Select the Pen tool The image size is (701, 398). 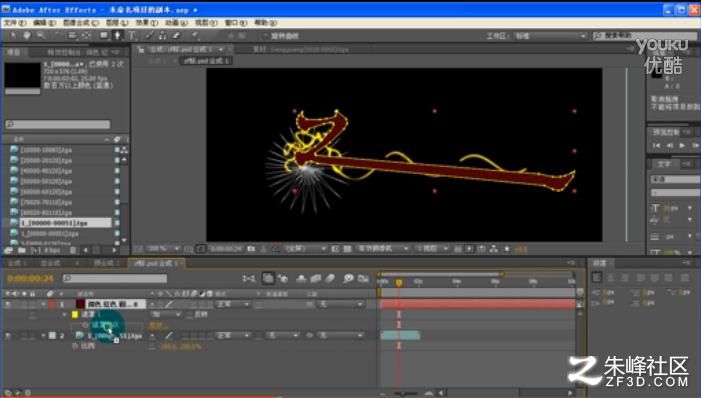point(117,35)
